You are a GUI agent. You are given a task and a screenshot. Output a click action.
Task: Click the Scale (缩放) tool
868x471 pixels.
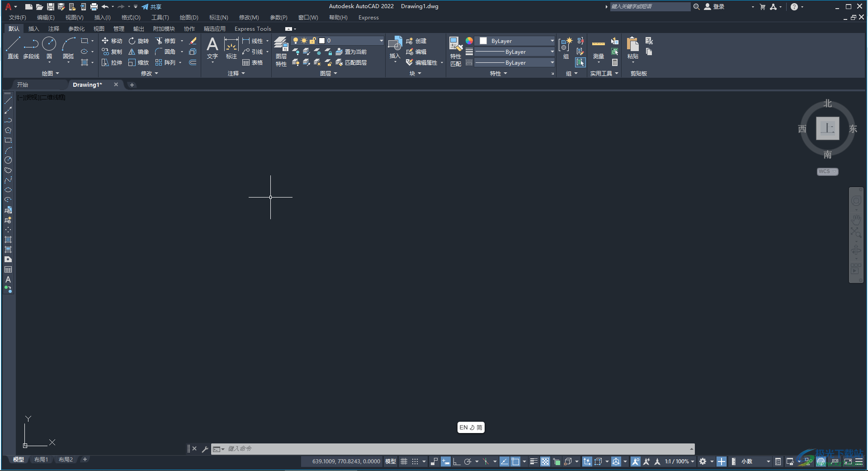tap(138, 62)
